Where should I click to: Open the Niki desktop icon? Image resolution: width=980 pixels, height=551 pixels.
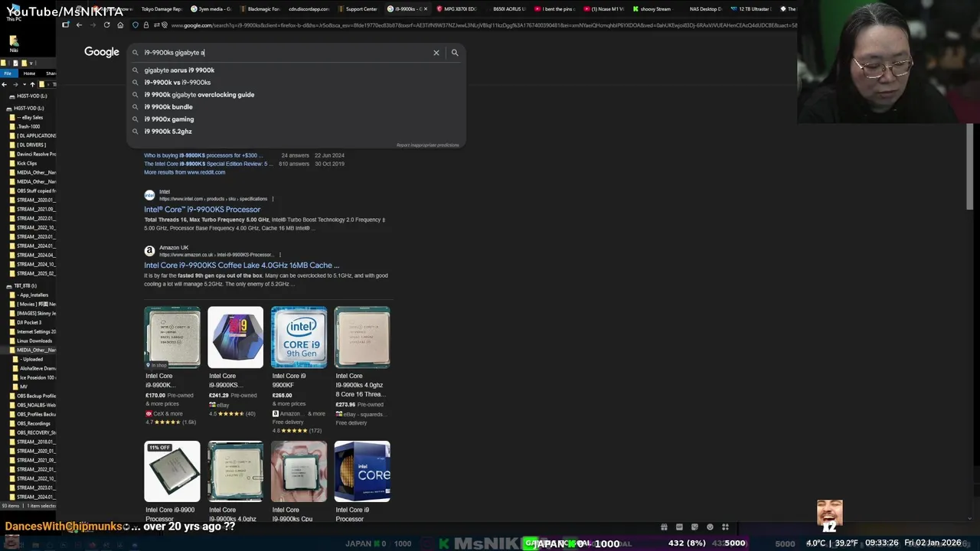pyautogui.click(x=14, y=43)
